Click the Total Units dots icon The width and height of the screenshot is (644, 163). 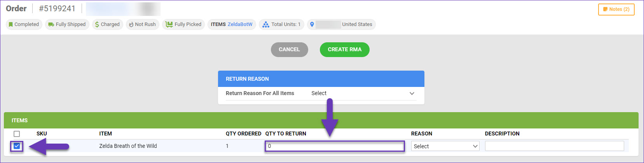pos(266,24)
